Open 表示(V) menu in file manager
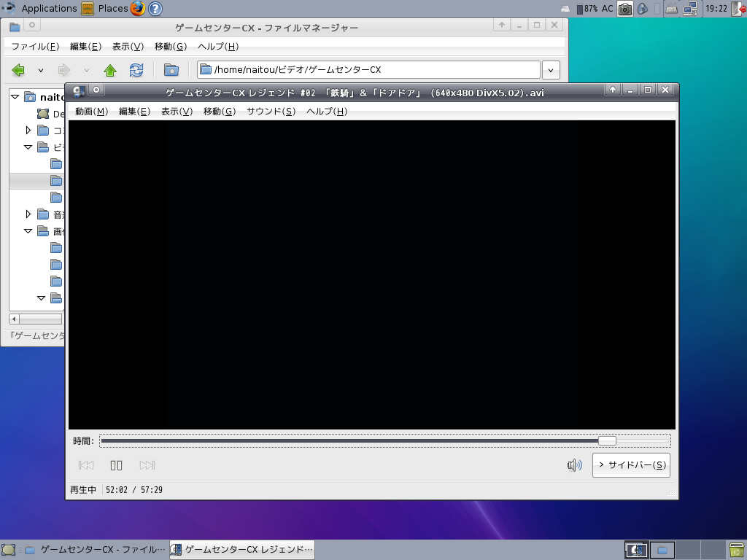 click(128, 46)
